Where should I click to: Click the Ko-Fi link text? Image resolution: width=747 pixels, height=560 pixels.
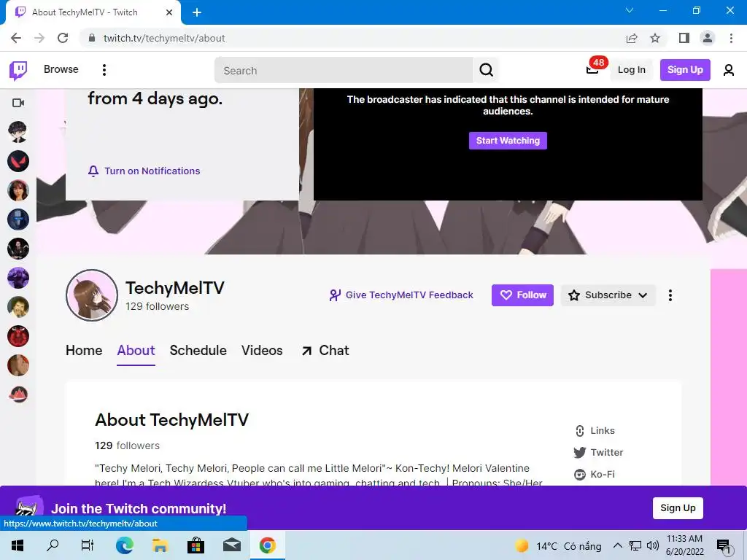click(602, 474)
